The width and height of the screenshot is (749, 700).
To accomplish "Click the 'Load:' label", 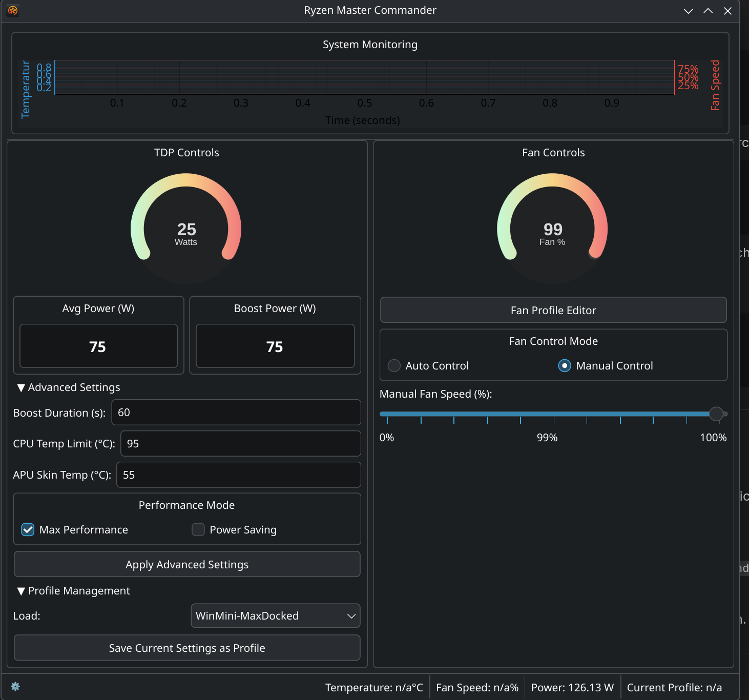I will [x=27, y=616].
